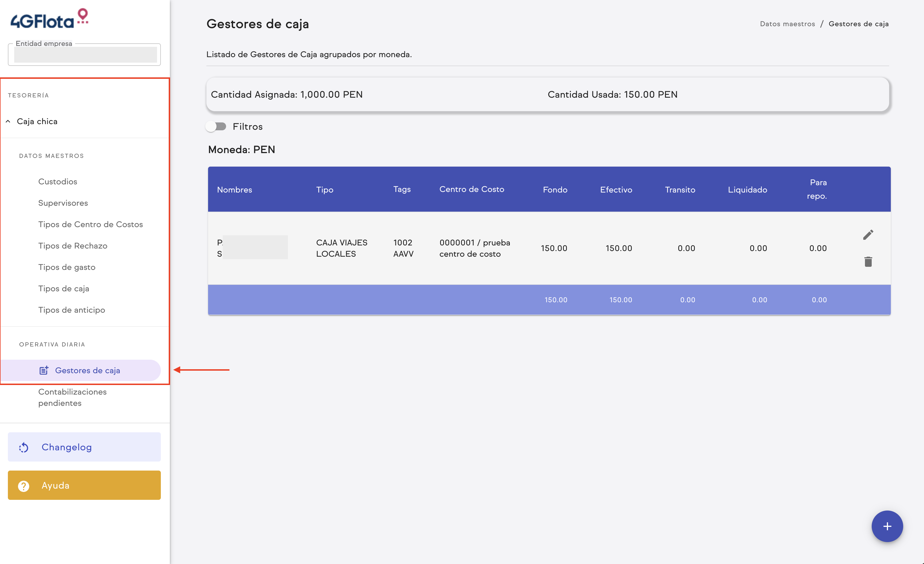
Task: Collapse the Caja chica chevron
Action: tap(8, 121)
